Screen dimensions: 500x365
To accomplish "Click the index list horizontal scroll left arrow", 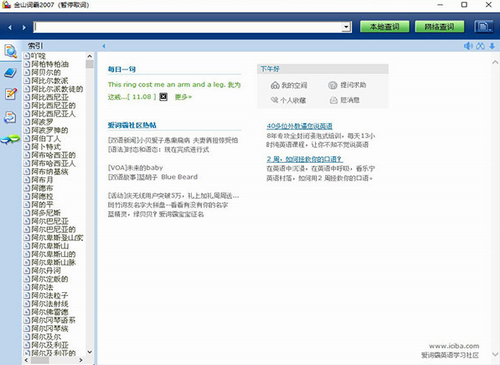I will coord(26,360).
